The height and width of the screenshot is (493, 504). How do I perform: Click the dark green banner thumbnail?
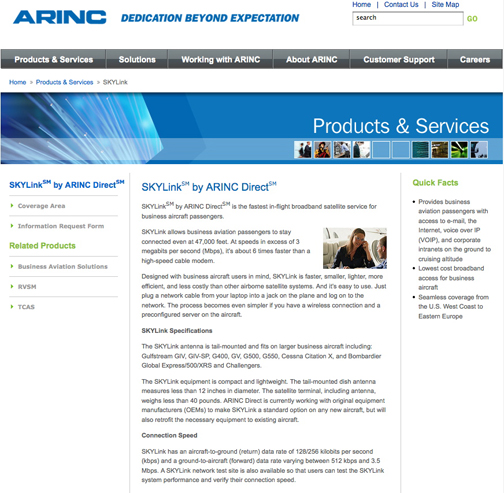420,150
